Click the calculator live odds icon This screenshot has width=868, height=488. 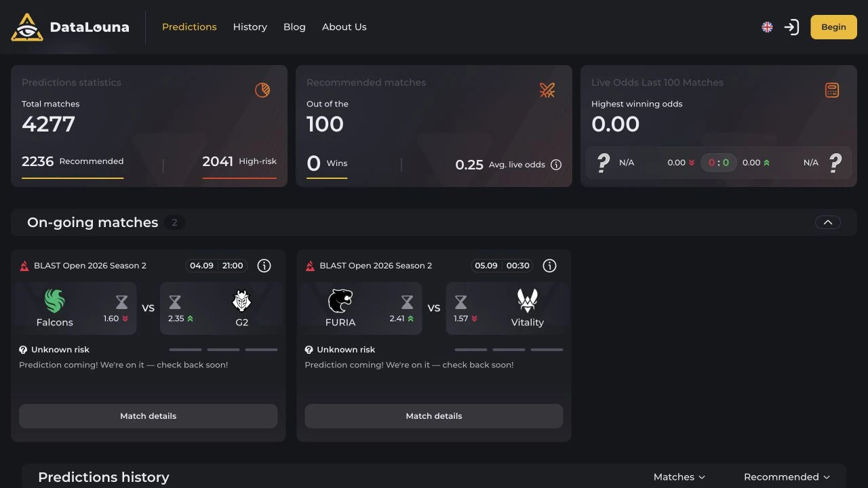point(832,90)
